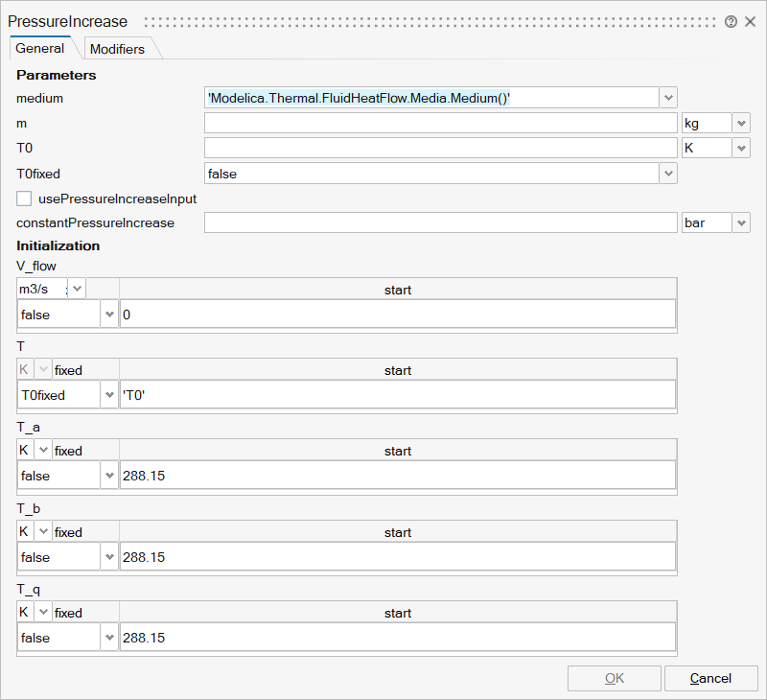Screen dimensions: 767x700
Task: Click the constantPressureIncrease input field
Action: pyautogui.click(x=440, y=222)
